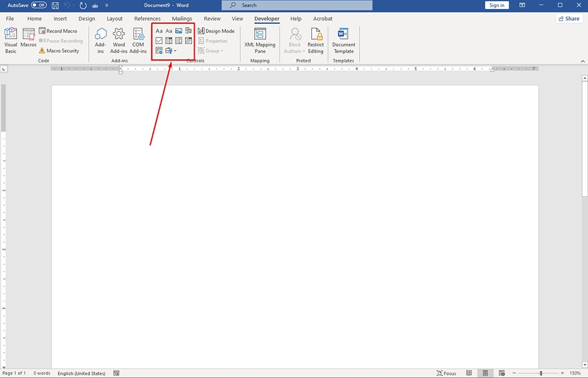Image resolution: width=588 pixels, height=378 pixels.
Task: Click the vertical scrollbar up arrow
Action: click(584, 78)
